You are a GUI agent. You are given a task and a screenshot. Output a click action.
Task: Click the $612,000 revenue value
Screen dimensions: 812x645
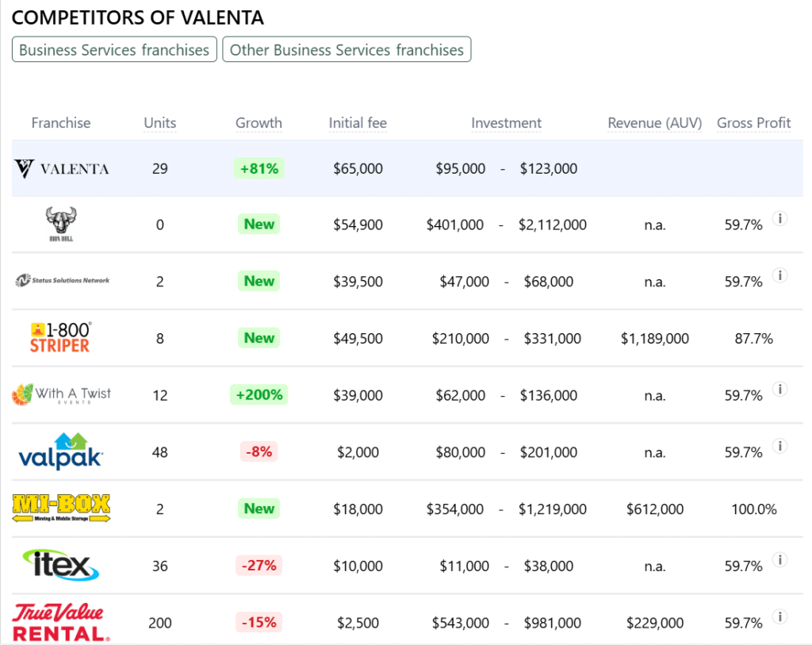(x=654, y=509)
